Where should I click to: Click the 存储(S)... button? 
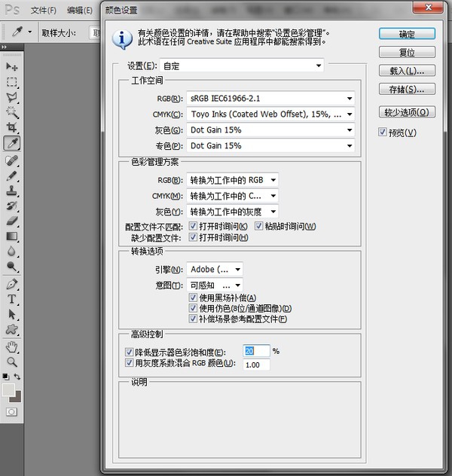click(x=407, y=89)
